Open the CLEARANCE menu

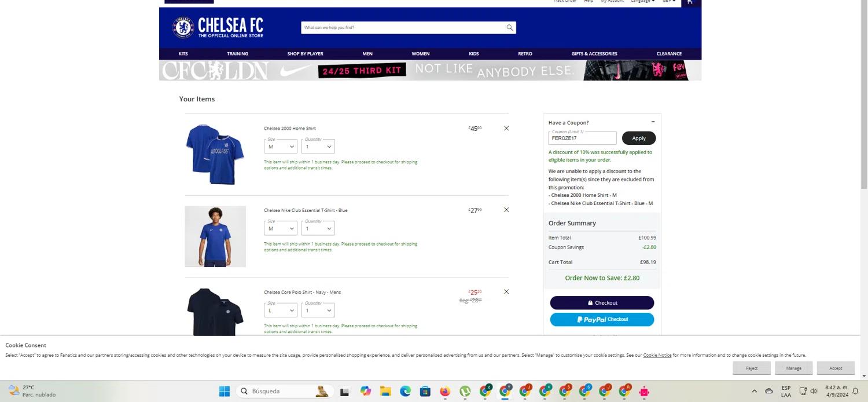coord(669,53)
